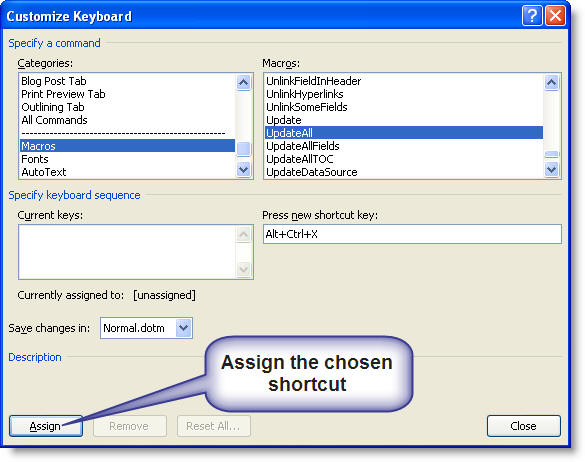Click the Macros list scroll down arrow

point(551,170)
